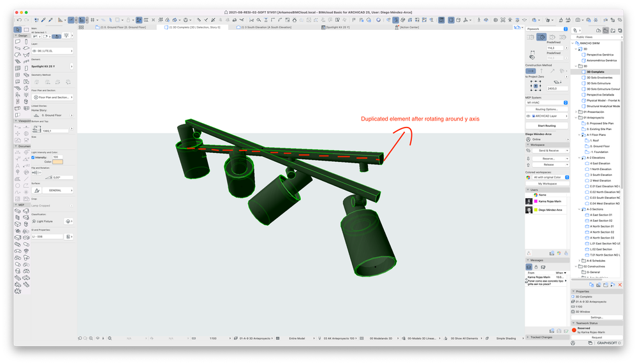Click the Redo arrow in the toolbar
The height and width of the screenshot is (364, 637).
pyautogui.click(x=26, y=20)
